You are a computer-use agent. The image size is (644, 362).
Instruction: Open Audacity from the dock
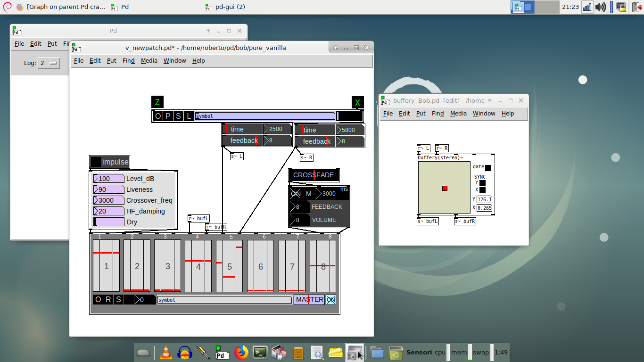[184, 353]
